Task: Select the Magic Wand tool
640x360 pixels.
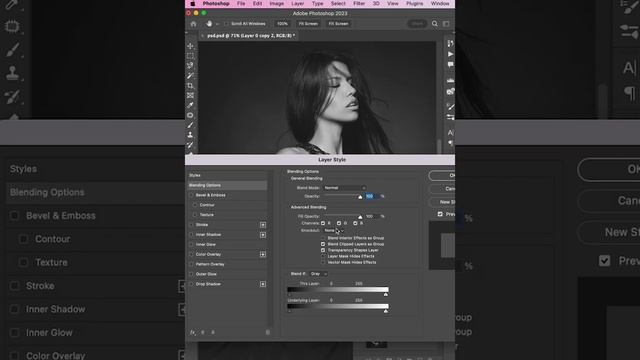Action: (x=190, y=76)
